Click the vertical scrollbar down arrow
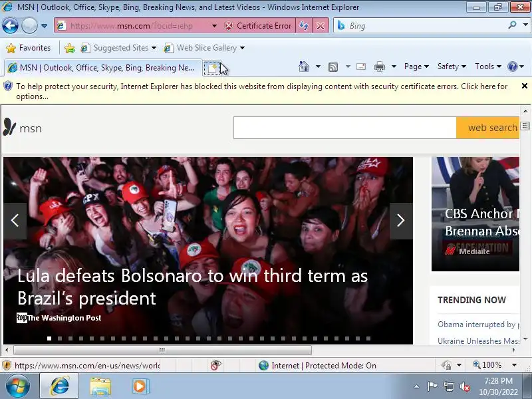The width and height of the screenshot is (532, 399). coord(525,339)
